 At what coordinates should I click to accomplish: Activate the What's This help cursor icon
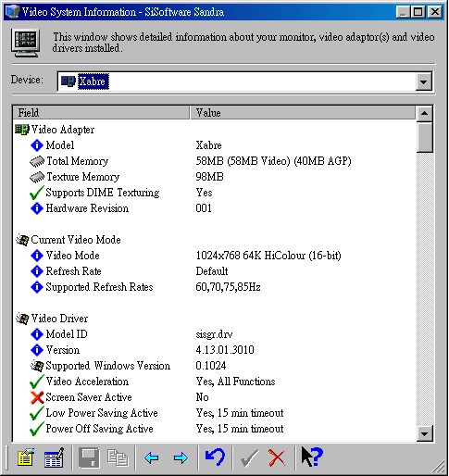[312, 457]
